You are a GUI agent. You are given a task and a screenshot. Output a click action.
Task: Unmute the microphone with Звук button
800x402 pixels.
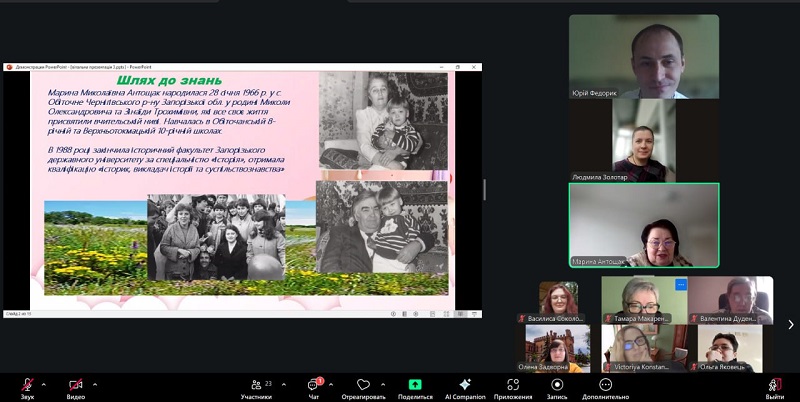(x=27, y=385)
